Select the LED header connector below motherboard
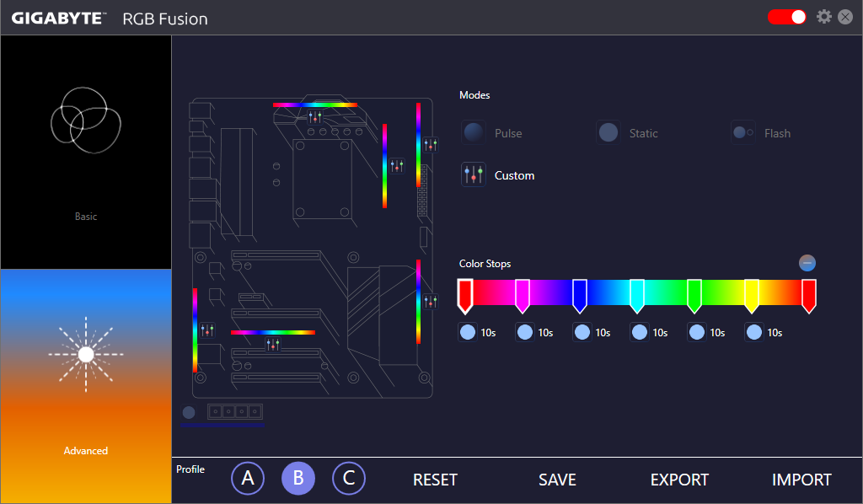 235,411
